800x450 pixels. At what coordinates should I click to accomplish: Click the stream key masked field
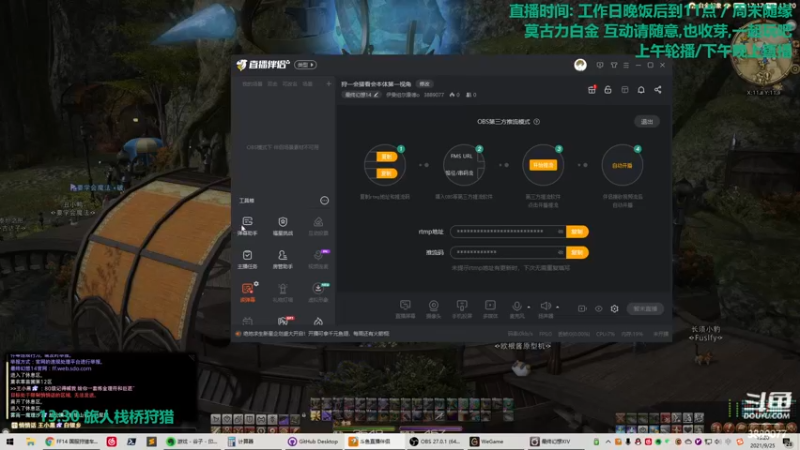pos(508,252)
